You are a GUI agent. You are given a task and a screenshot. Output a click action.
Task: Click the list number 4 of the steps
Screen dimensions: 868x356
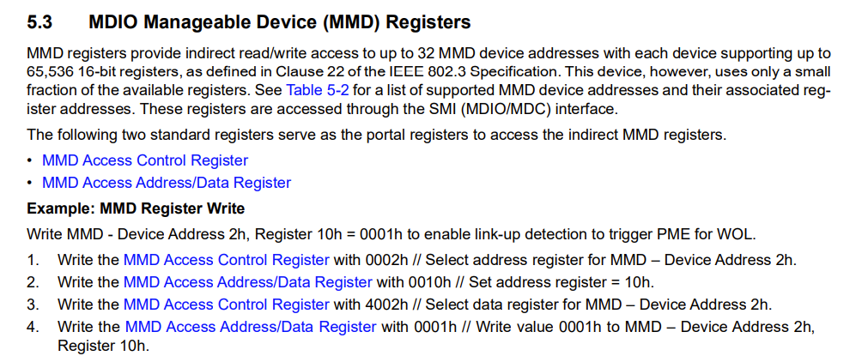33,326
